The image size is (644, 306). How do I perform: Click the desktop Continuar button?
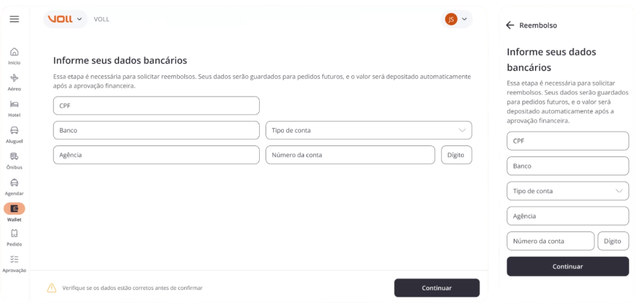click(x=437, y=288)
